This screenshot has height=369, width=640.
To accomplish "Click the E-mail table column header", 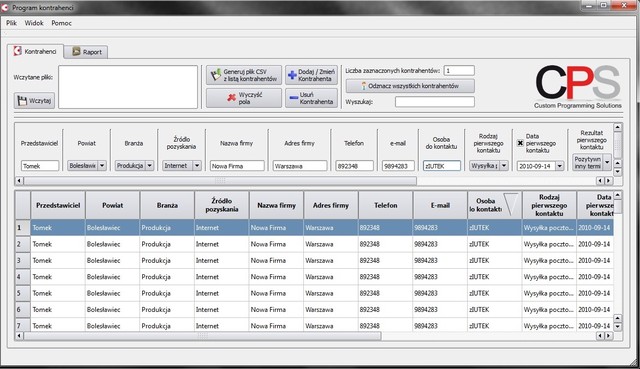I will pyautogui.click(x=440, y=205).
